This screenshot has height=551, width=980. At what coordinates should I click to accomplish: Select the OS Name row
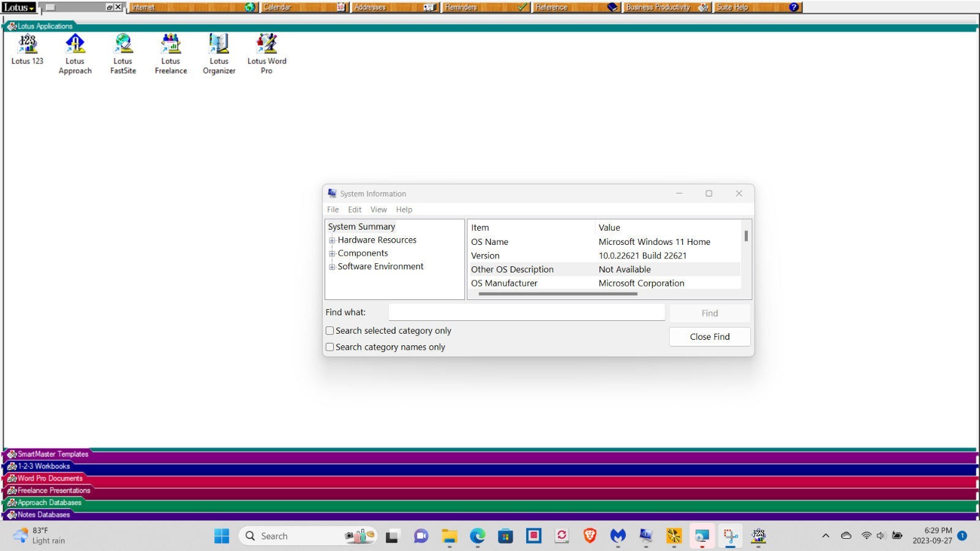point(605,242)
